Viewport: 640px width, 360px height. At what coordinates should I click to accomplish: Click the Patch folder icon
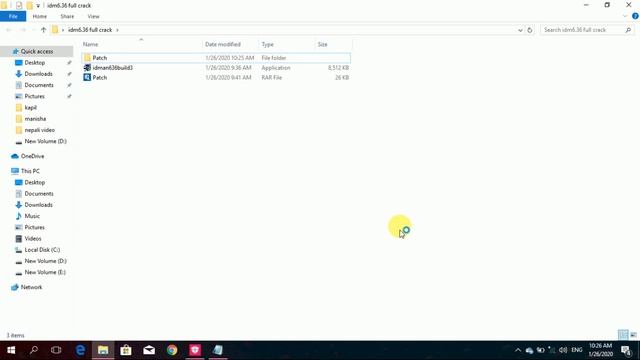click(x=87, y=58)
